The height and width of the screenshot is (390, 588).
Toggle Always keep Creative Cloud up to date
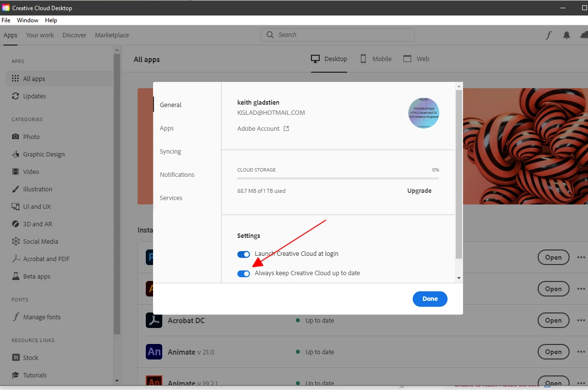click(244, 273)
